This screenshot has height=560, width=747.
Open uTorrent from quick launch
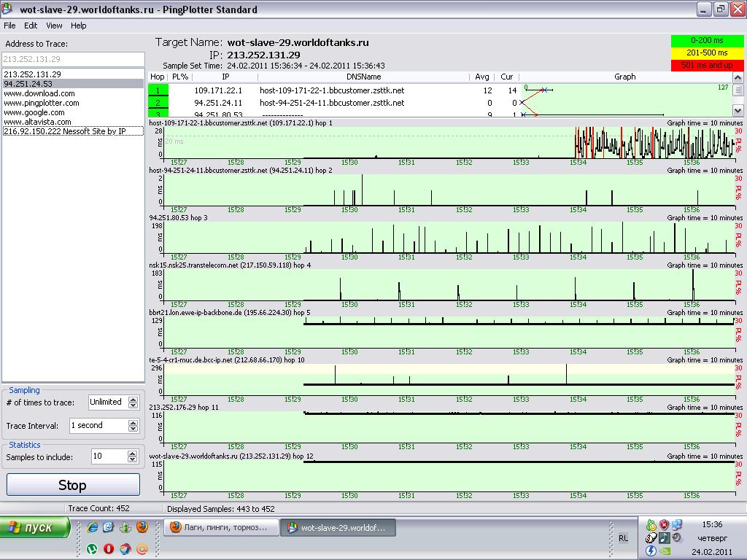tap(92, 548)
